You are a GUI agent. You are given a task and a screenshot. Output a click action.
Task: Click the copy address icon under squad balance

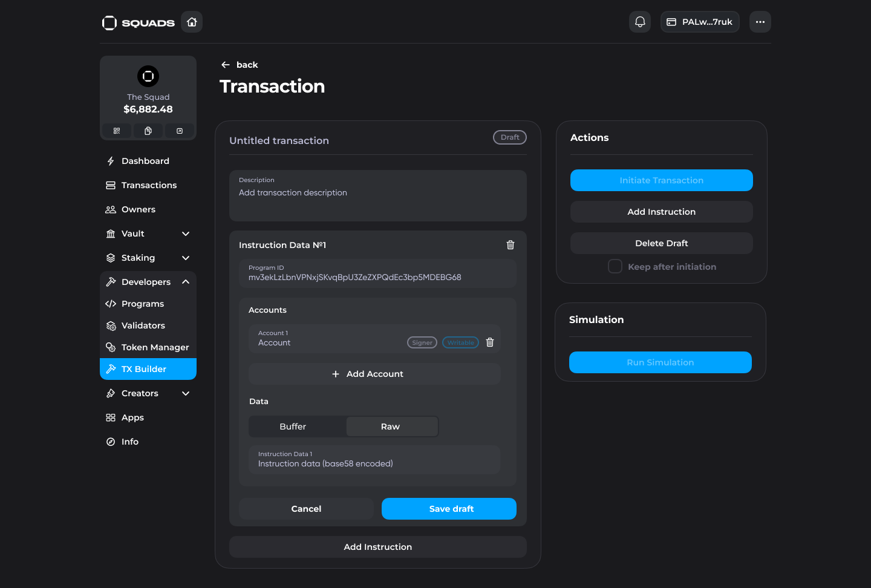[148, 131]
